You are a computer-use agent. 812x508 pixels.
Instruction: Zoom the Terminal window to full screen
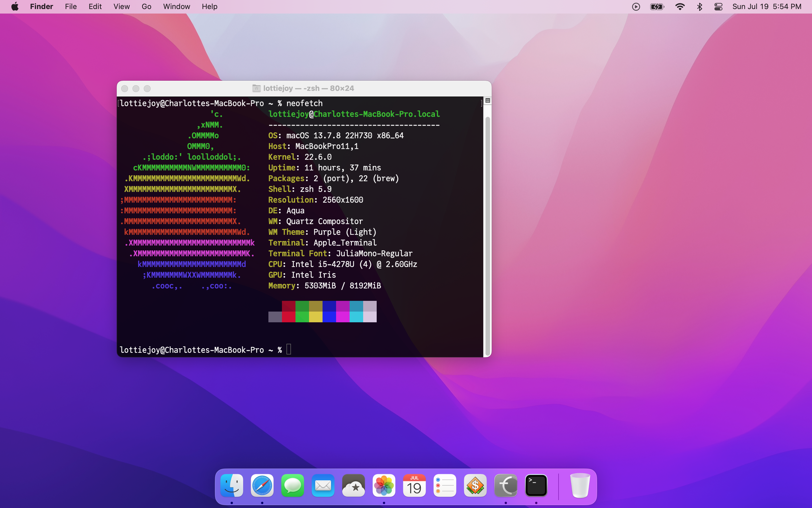click(x=147, y=88)
